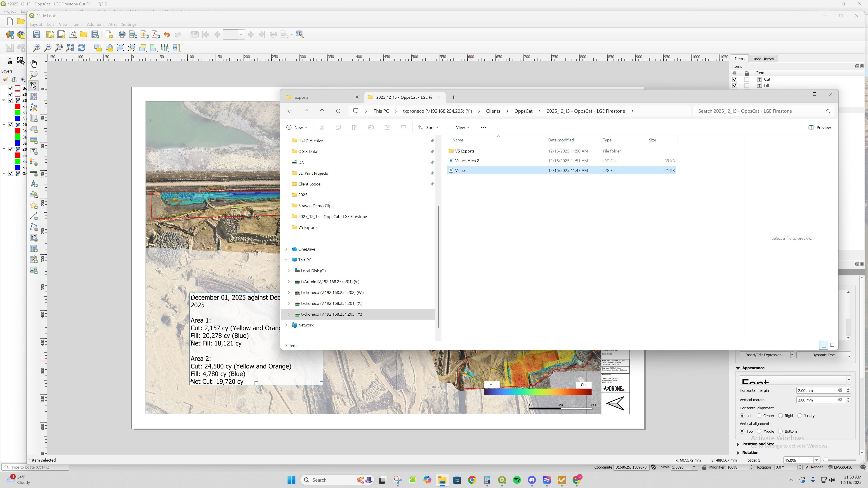Open the Items menu
This screenshot has width=868, height=488.
point(77,24)
